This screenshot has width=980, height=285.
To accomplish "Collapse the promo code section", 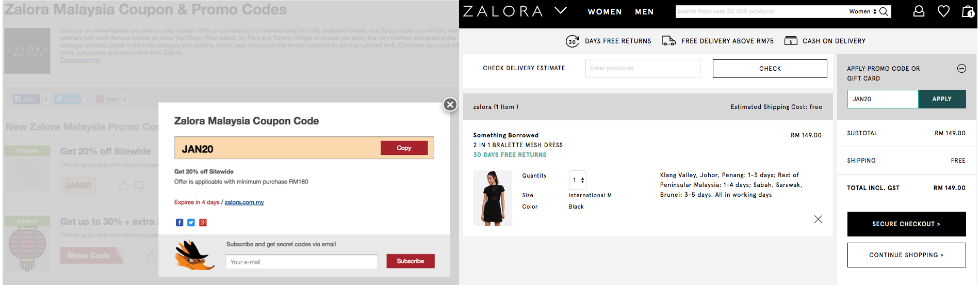I will coord(961,68).
